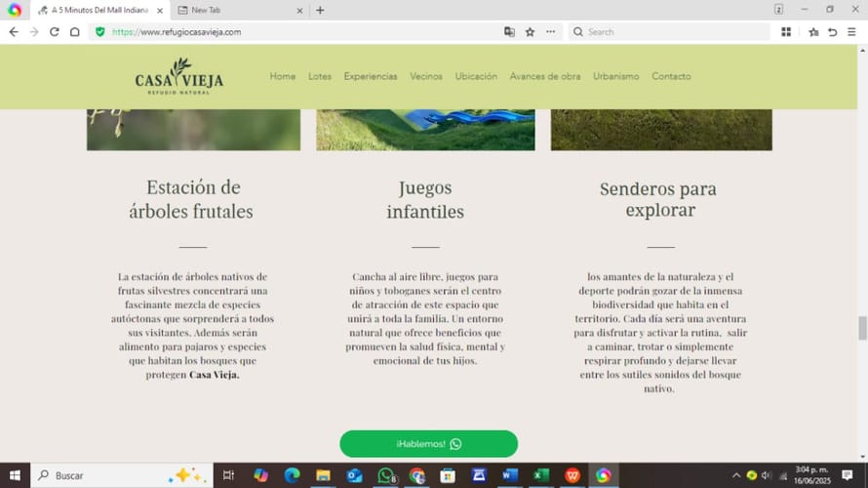This screenshot has height=488, width=868.
Task: Click the mossy forest trail image
Action: tap(661, 130)
